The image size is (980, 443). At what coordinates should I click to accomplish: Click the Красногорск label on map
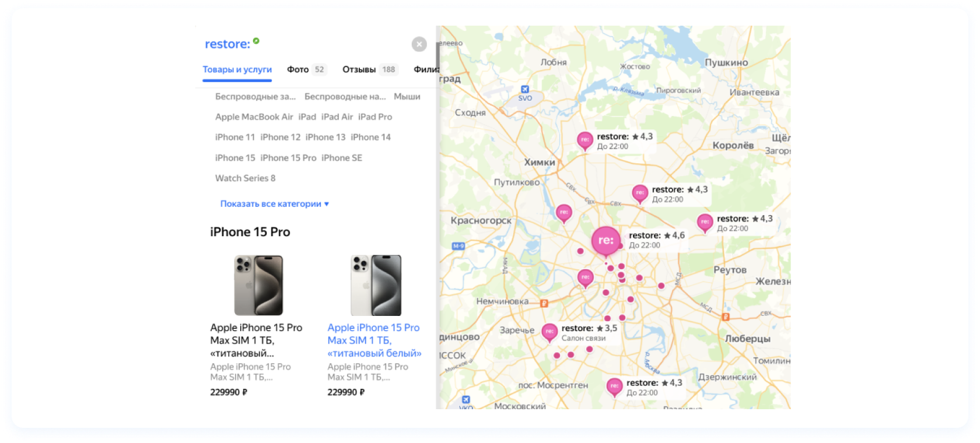tap(481, 220)
